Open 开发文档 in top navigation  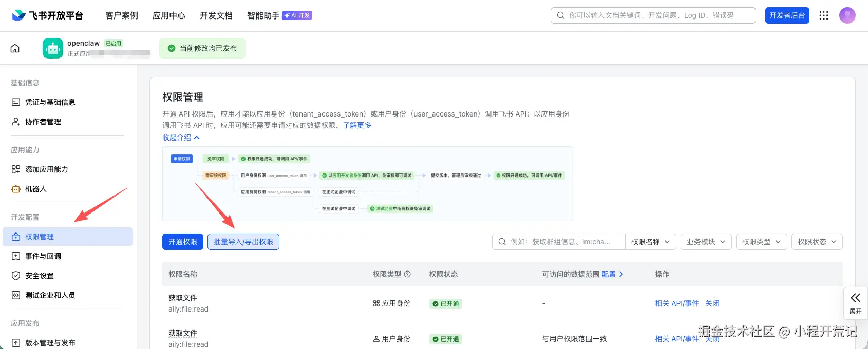click(216, 15)
